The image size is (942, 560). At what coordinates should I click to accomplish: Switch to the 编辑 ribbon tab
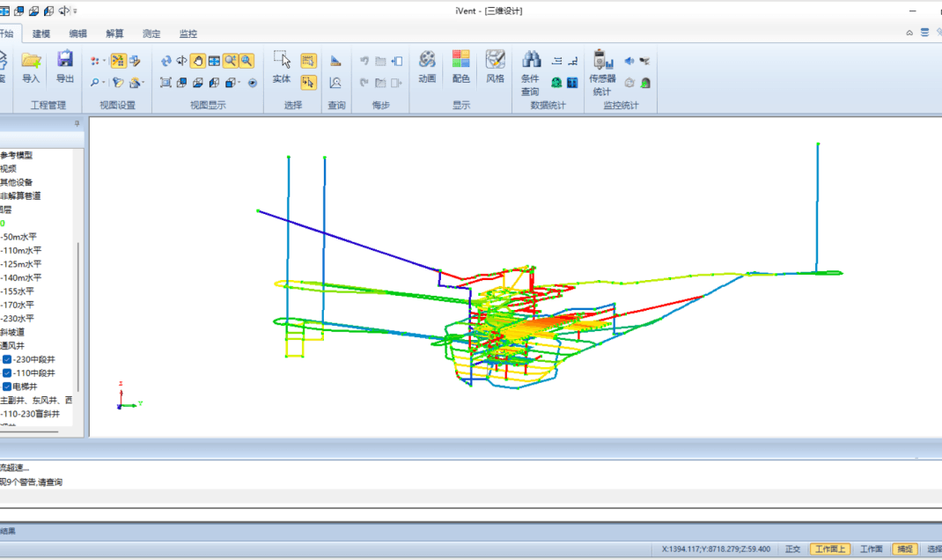pyautogui.click(x=78, y=33)
